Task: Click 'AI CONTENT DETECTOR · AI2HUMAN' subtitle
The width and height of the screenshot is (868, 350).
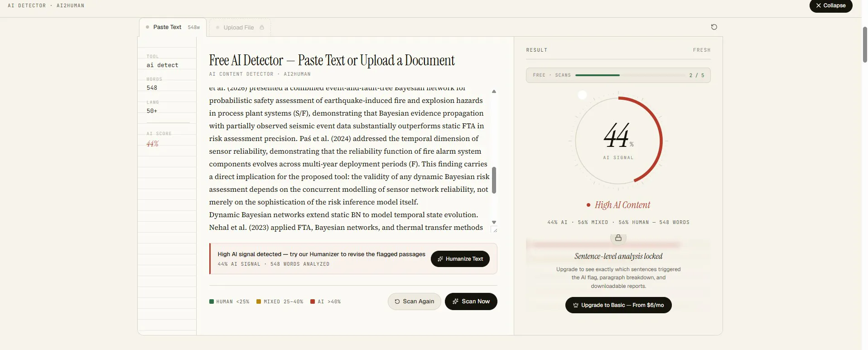Action: coord(260,74)
